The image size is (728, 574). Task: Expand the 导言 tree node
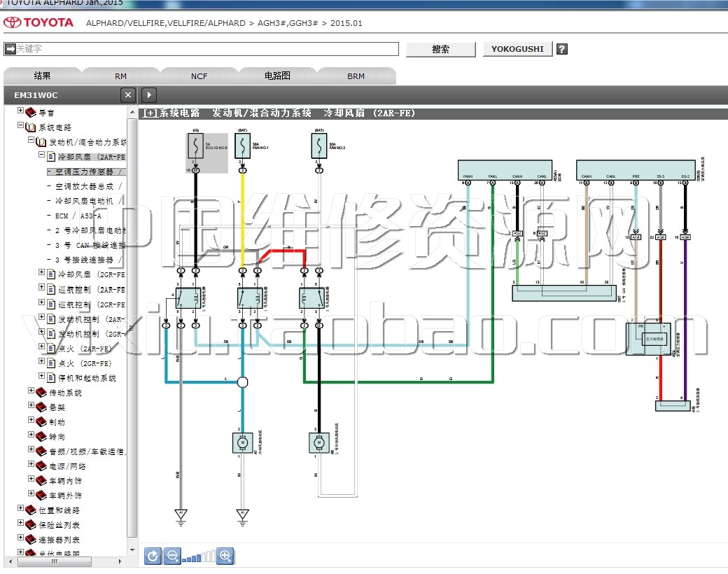pyautogui.click(x=20, y=111)
